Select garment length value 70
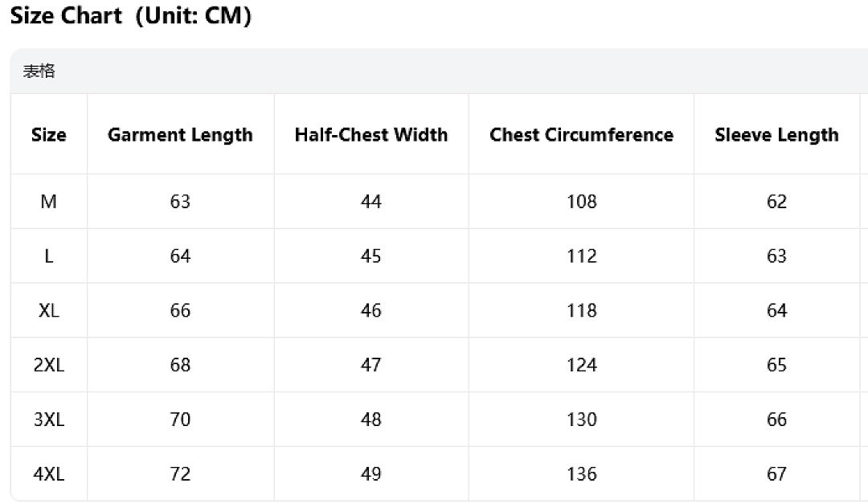868x504 pixels. point(181,420)
